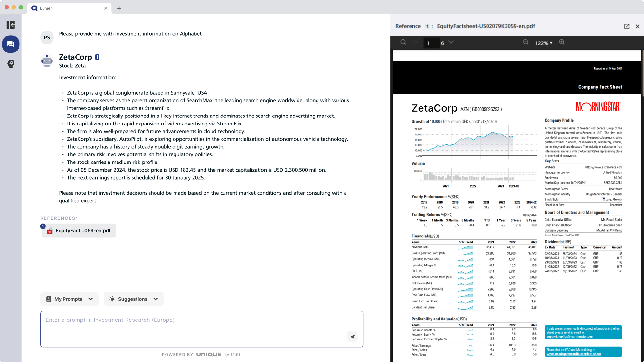Zoom out of the PDF with the minus magnifier
Image resolution: width=644 pixels, height=362 pixels.
[x=526, y=42]
